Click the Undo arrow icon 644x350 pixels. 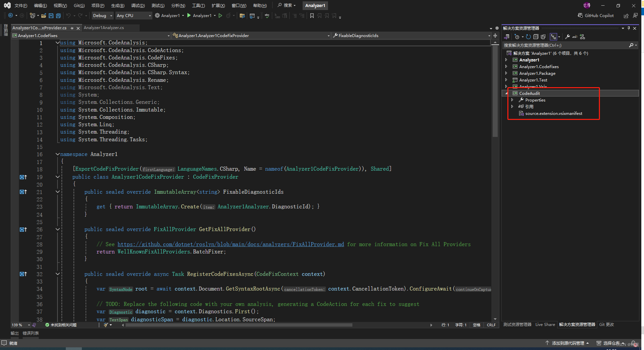coord(68,15)
